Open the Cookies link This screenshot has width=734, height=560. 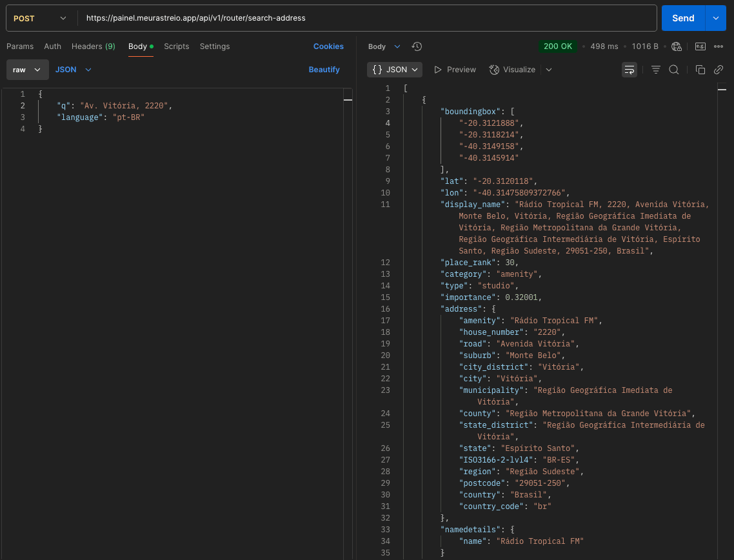tap(328, 46)
